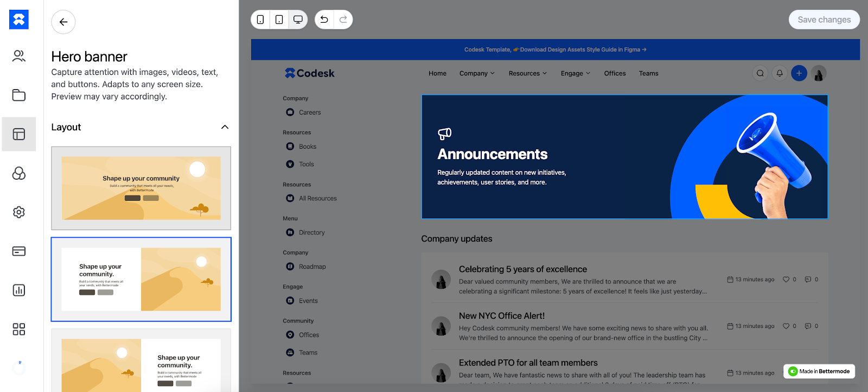Open the Settings gear sidebar icon

tap(19, 212)
